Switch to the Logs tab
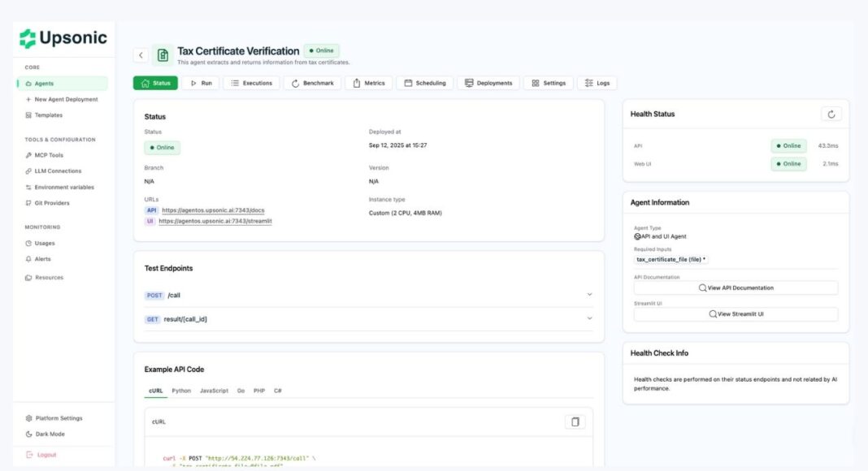The width and height of the screenshot is (868, 471). pyautogui.click(x=597, y=83)
